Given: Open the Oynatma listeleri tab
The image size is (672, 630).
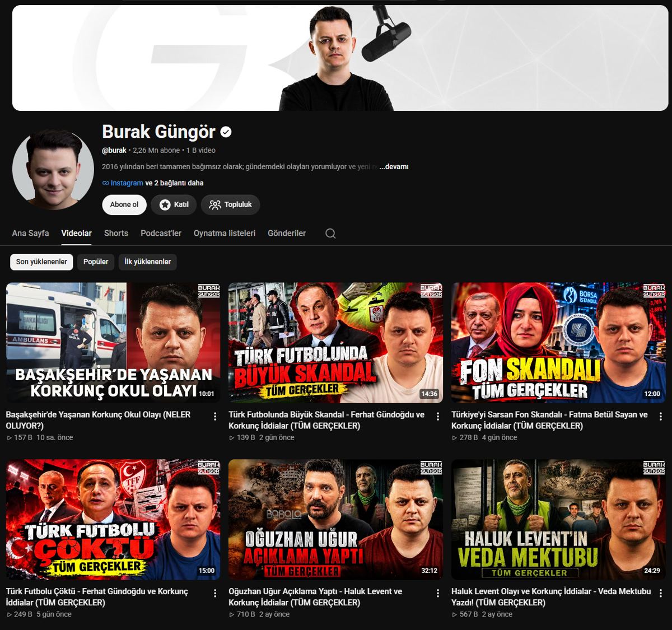Looking at the screenshot, I should pyautogui.click(x=225, y=233).
